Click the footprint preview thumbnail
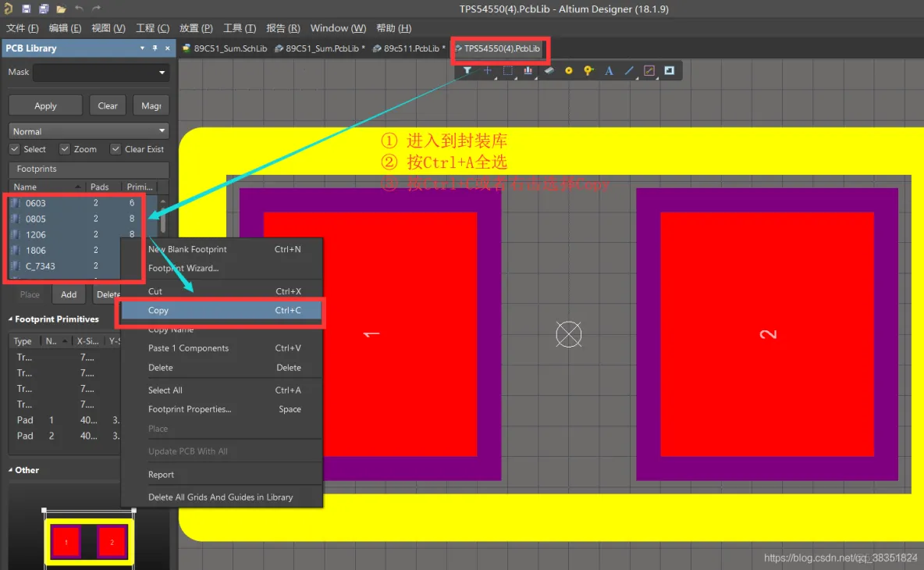Screen dimensions: 924x570 tap(89, 541)
